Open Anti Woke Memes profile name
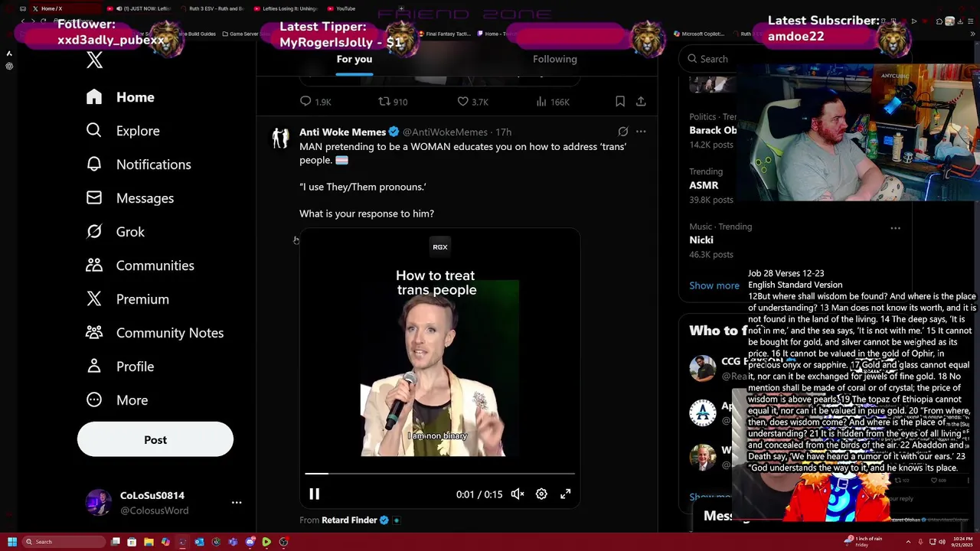 tap(342, 132)
